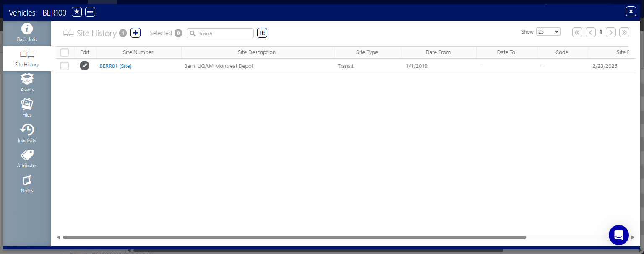Edit the BERR01 site row with pencil icon
The width and height of the screenshot is (644, 254).
click(85, 66)
